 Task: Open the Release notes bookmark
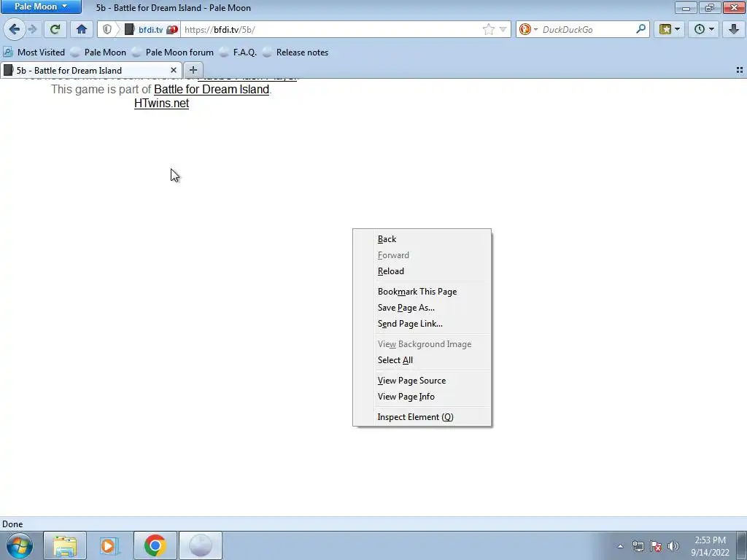[295, 52]
